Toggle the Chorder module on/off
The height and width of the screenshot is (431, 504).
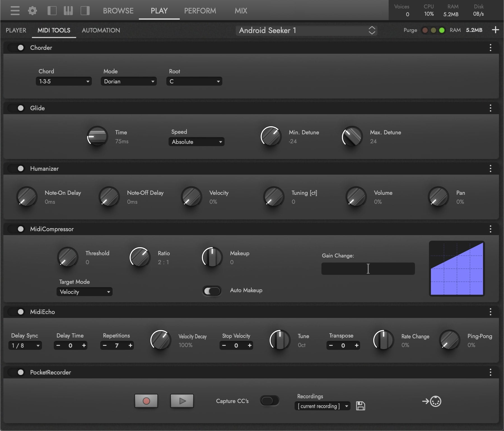pos(17,48)
